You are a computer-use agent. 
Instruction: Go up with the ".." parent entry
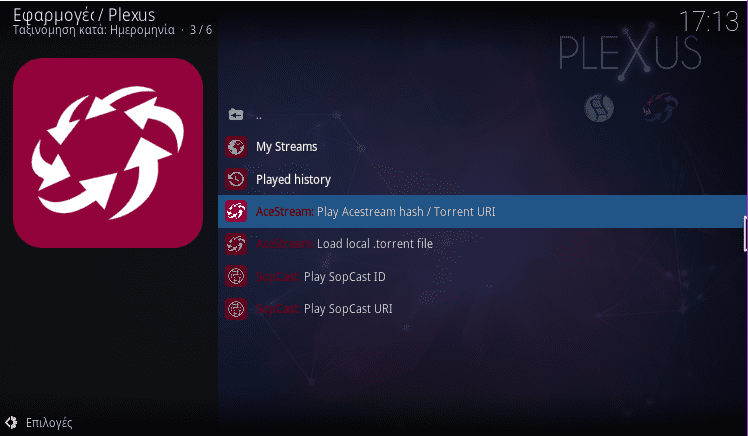482,114
